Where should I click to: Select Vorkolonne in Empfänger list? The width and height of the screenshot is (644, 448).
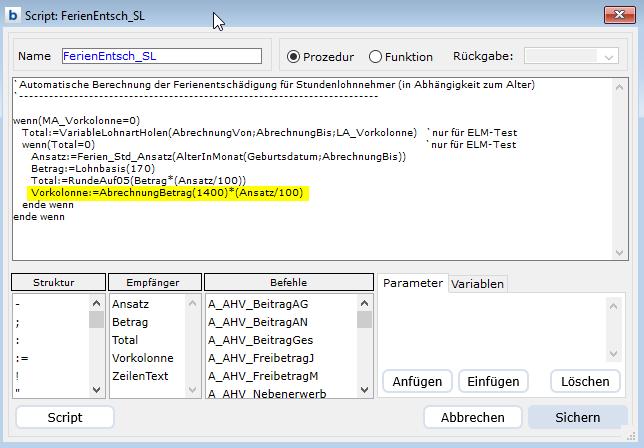pos(142,358)
